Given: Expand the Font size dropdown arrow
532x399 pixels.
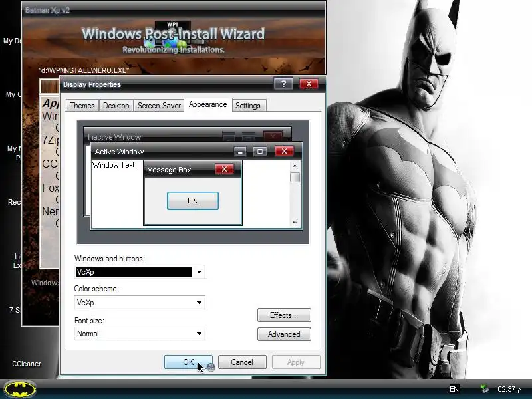Looking at the screenshot, I should coord(199,334).
